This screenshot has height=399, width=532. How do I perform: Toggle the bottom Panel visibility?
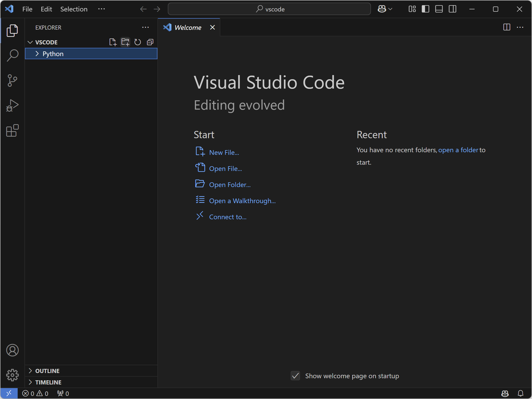coord(439,9)
